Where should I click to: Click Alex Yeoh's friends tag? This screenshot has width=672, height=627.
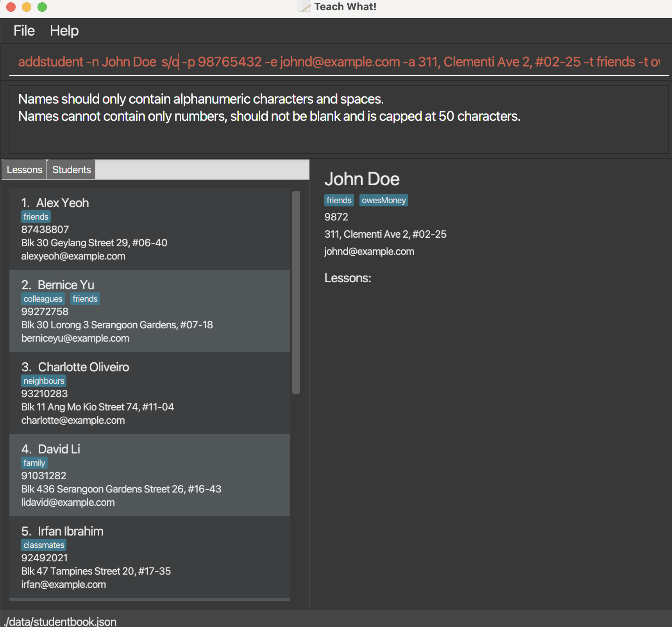click(36, 217)
